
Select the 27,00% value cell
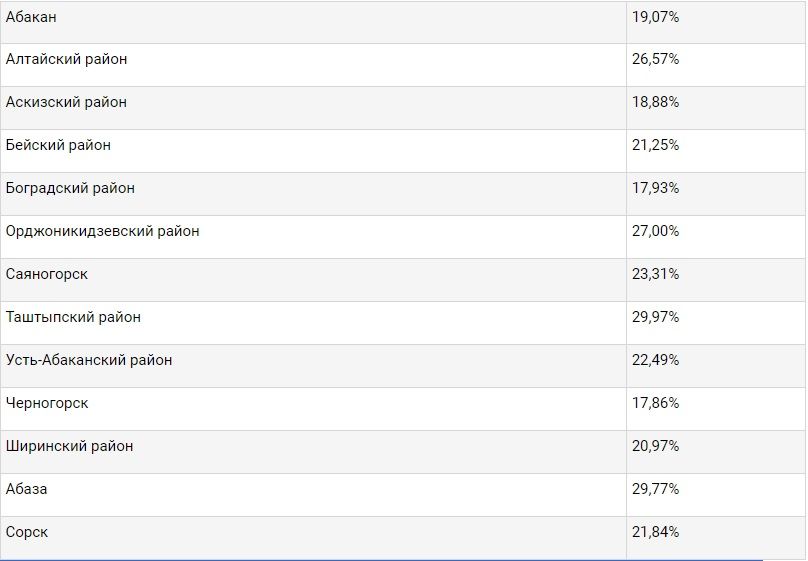(716, 237)
